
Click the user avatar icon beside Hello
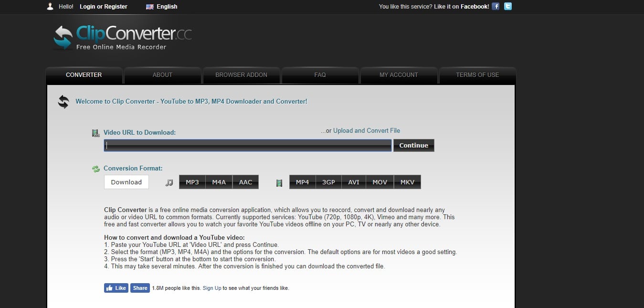(50, 6)
